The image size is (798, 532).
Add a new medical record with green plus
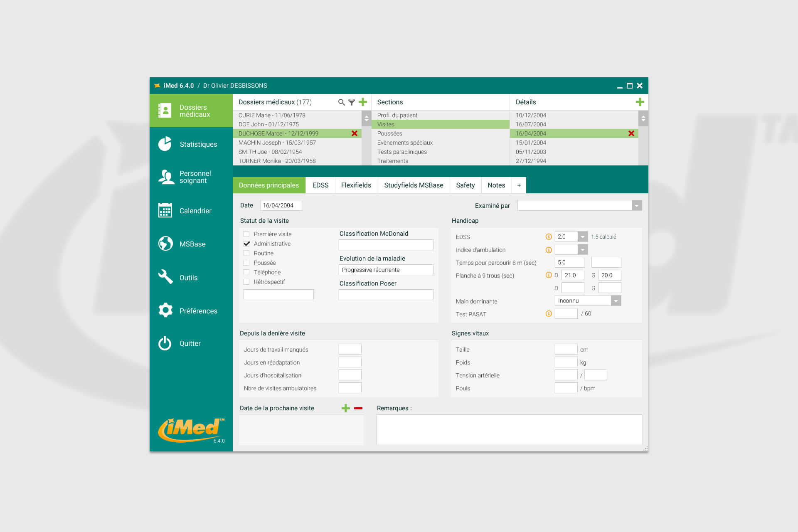click(x=363, y=102)
